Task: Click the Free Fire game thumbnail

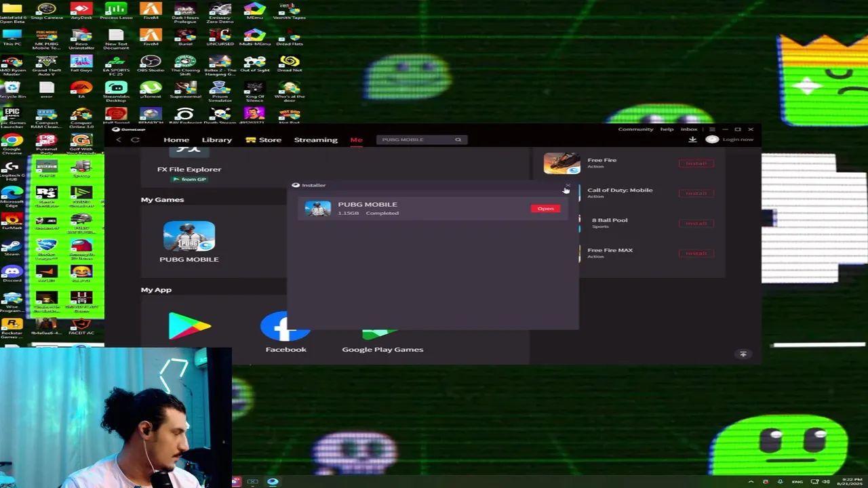Action: click(561, 163)
